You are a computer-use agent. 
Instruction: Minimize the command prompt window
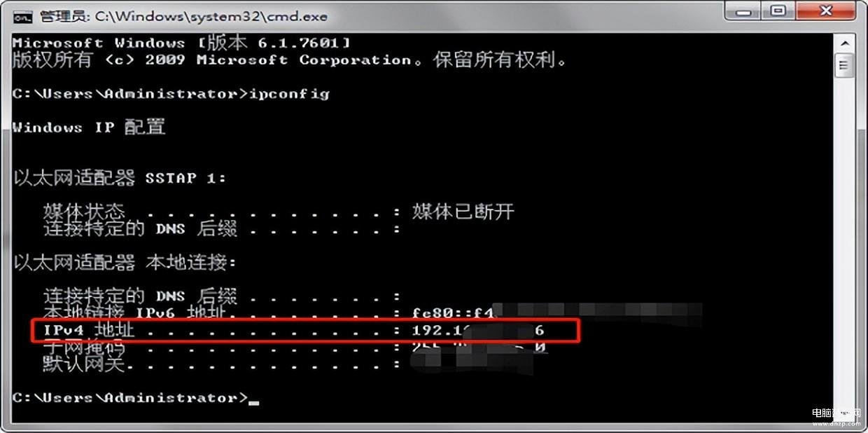click(x=746, y=12)
